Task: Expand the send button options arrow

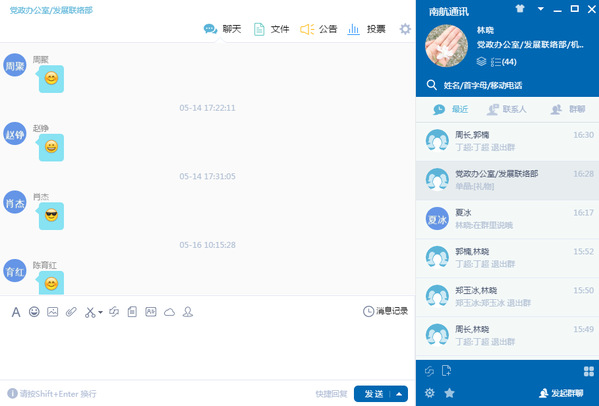Action: pos(399,394)
